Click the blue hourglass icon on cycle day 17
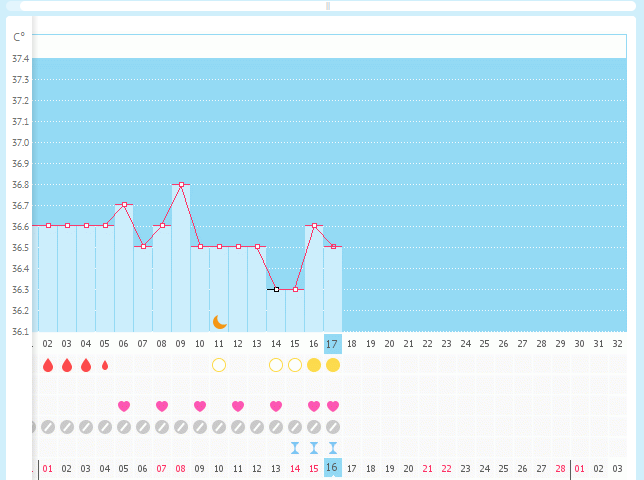 333,447
